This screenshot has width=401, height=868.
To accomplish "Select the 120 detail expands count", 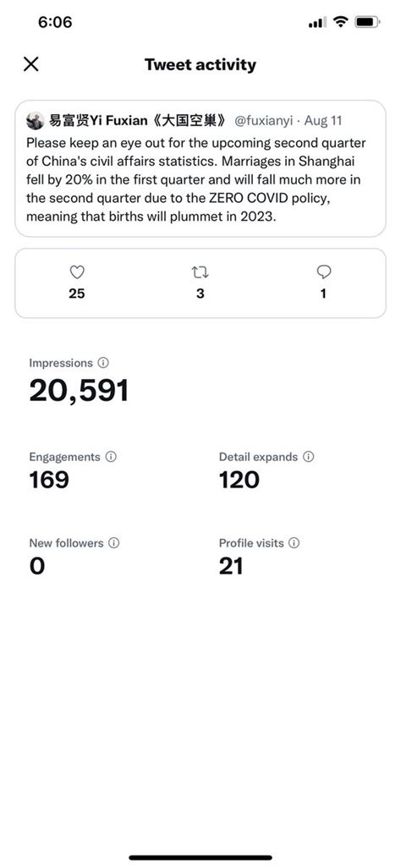I will 239,480.
